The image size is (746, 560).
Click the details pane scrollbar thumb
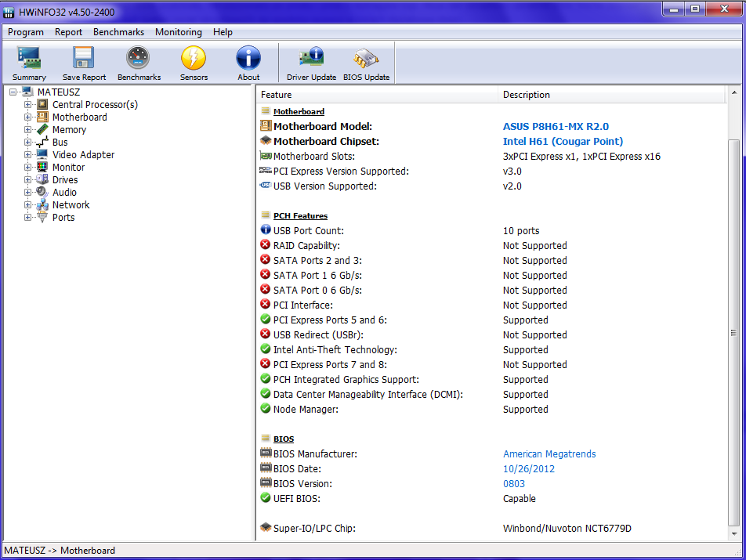pyautogui.click(x=734, y=333)
